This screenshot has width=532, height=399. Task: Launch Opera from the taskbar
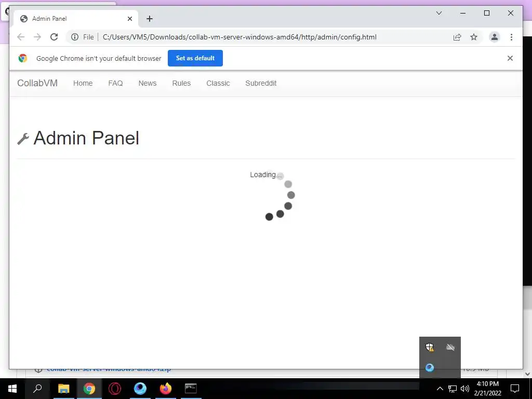point(115,389)
